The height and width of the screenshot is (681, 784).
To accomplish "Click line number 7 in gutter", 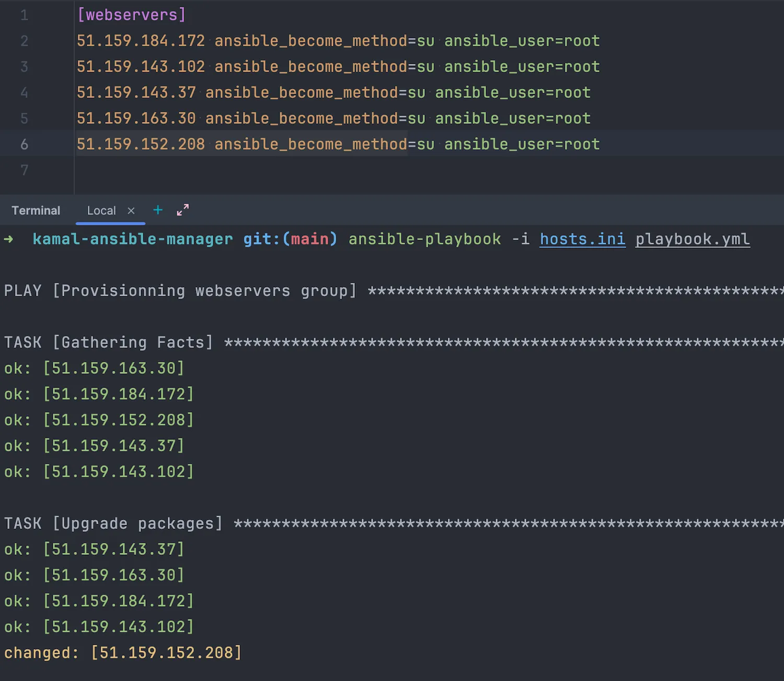I will click(24, 171).
